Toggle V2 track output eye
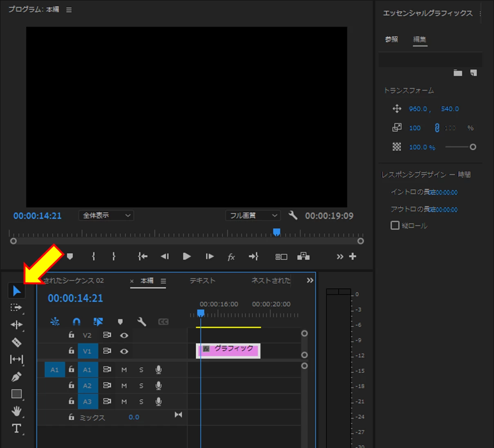Image resolution: width=494 pixels, height=448 pixels. pos(124,335)
